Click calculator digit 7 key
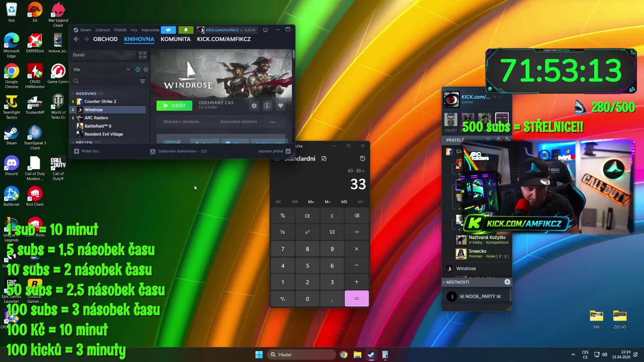 click(x=283, y=249)
